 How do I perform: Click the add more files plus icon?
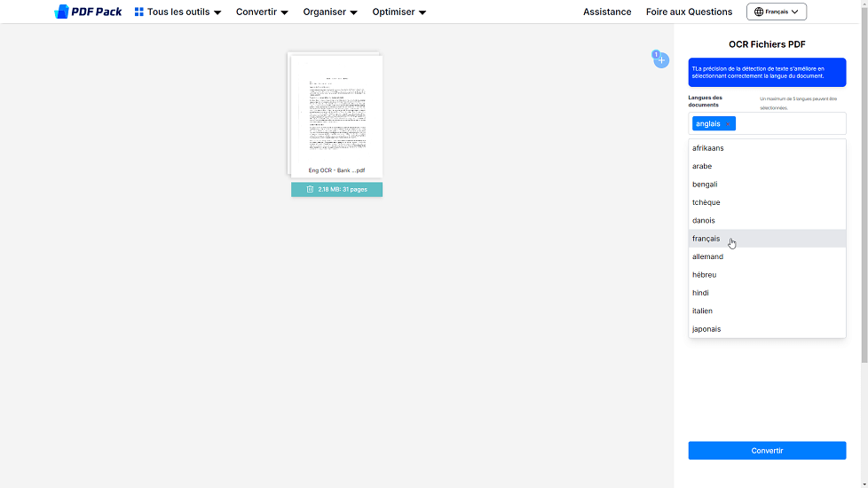coord(661,60)
